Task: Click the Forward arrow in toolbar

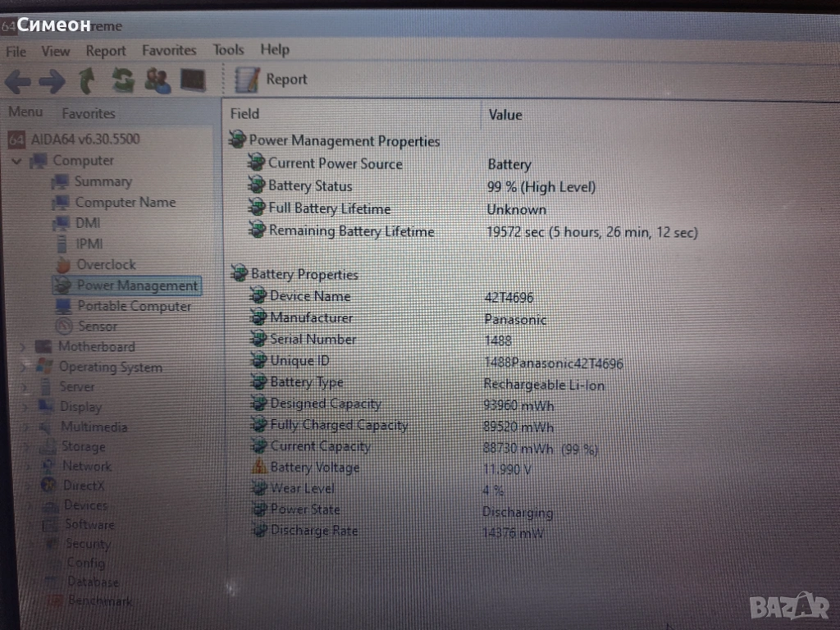Action: click(52, 80)
